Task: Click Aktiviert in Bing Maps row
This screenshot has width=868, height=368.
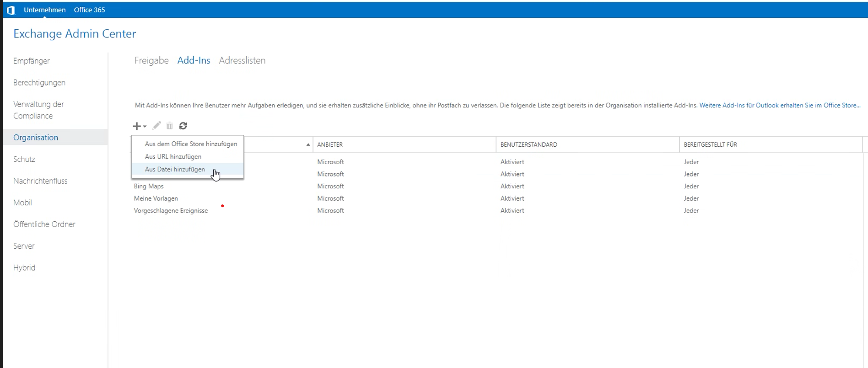Action: pos(512,187)
